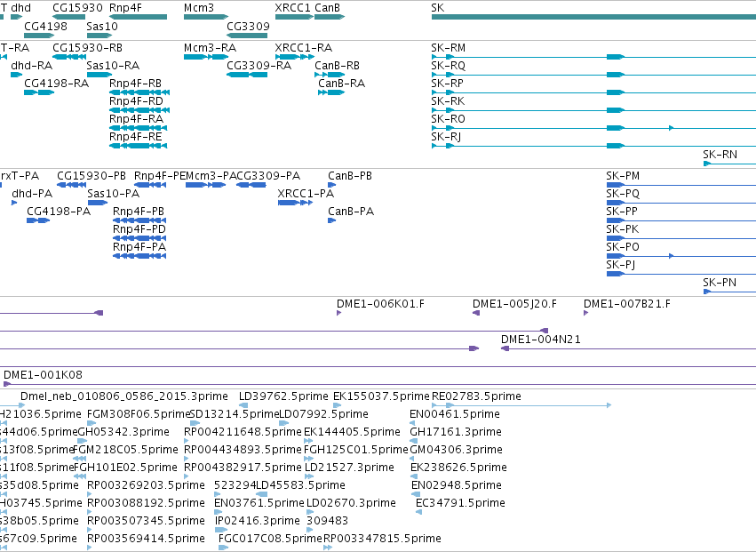Click the CG15930-PB protein label

click(92, 176)
